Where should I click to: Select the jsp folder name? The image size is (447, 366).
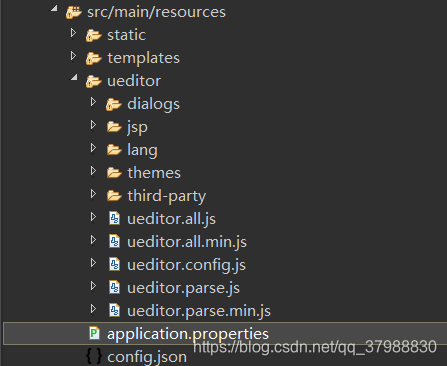coord(137,128)
